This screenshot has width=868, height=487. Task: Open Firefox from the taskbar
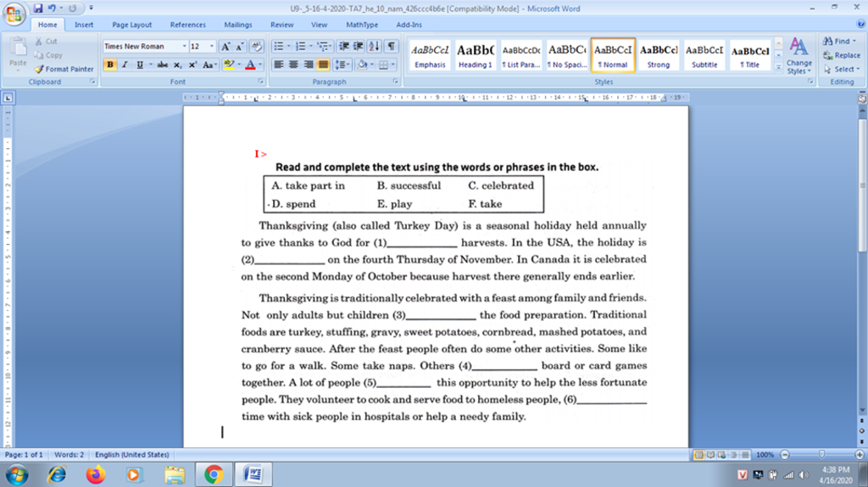[96, 475]
